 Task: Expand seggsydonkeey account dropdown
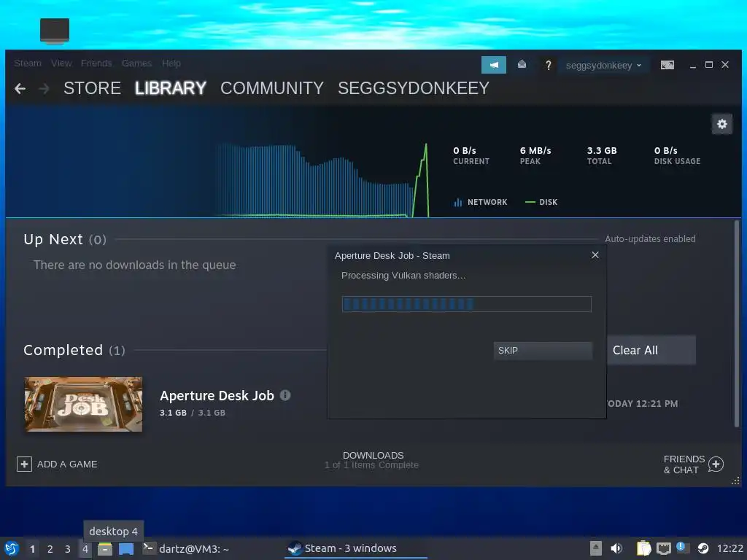(603, 65)
